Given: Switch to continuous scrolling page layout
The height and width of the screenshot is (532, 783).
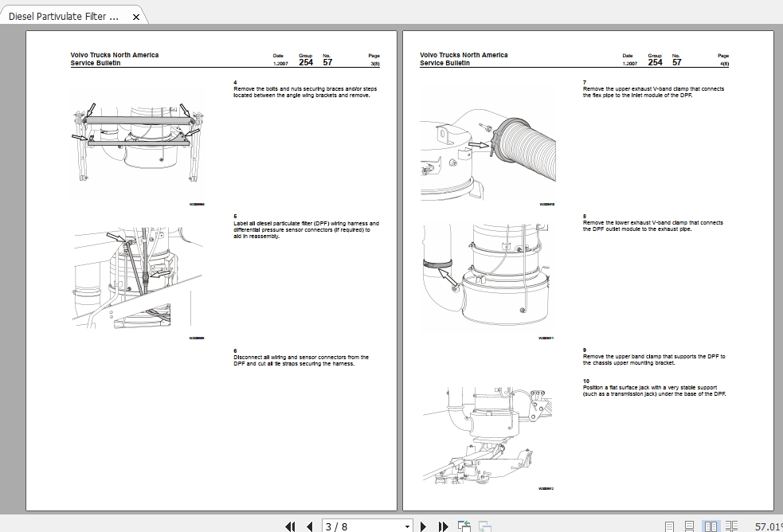Looking at the screenshot, I should [x=689, y=525].
